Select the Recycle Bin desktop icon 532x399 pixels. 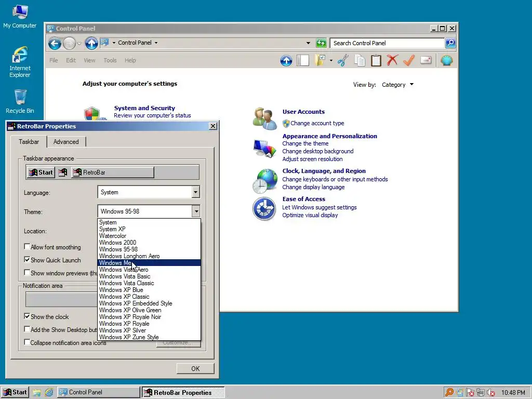tap(20, 101)
